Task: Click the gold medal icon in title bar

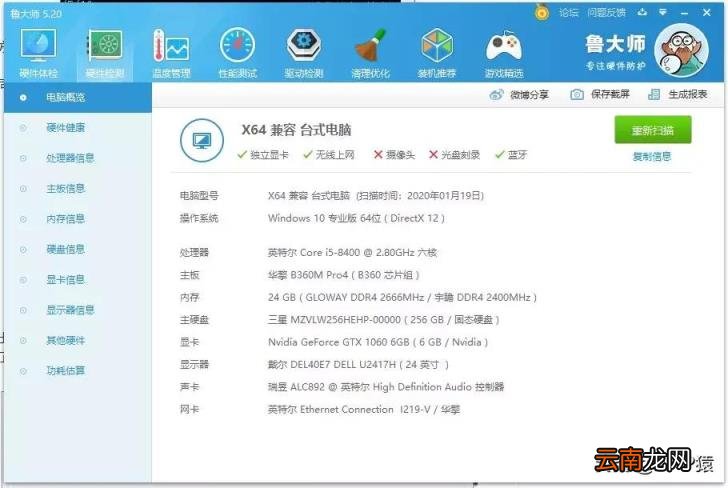Action: [541, 12]
